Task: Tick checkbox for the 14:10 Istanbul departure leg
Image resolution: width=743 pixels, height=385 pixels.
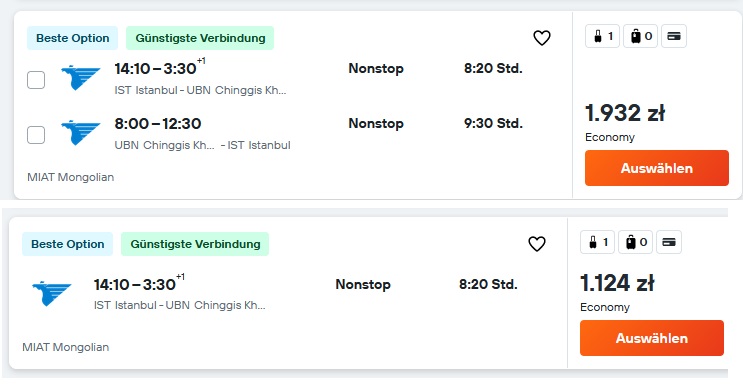Action: [36, 80]
